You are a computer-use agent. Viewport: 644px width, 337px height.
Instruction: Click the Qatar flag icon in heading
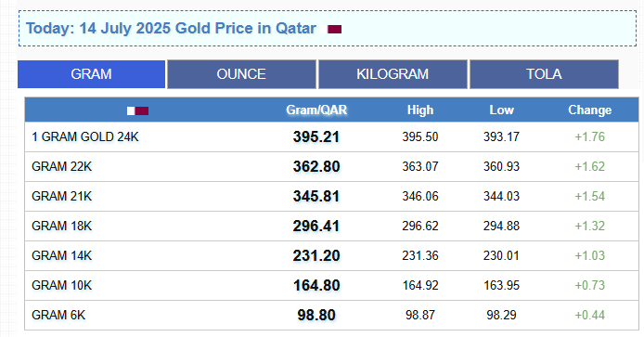click(334, 29)
